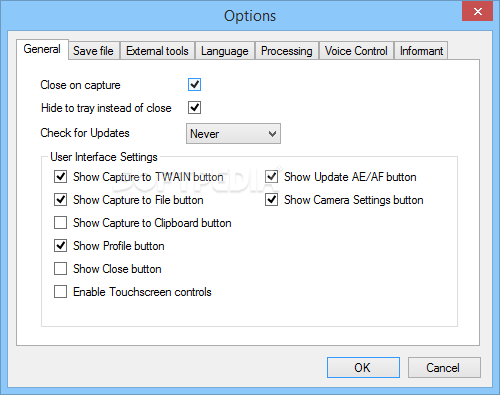Open the Check for Updates dropdown
The height and width of the screenshot is (395, 500).
pos(233,134)
